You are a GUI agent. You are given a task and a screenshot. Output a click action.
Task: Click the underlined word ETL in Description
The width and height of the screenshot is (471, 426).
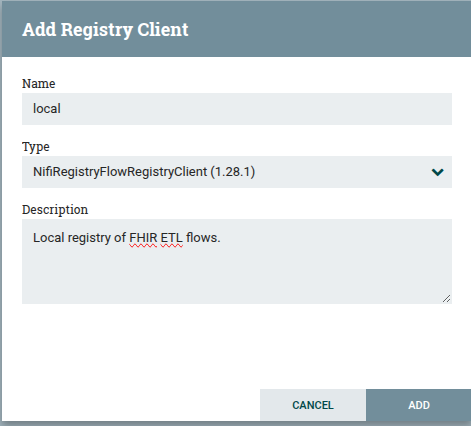pos(171,238)
